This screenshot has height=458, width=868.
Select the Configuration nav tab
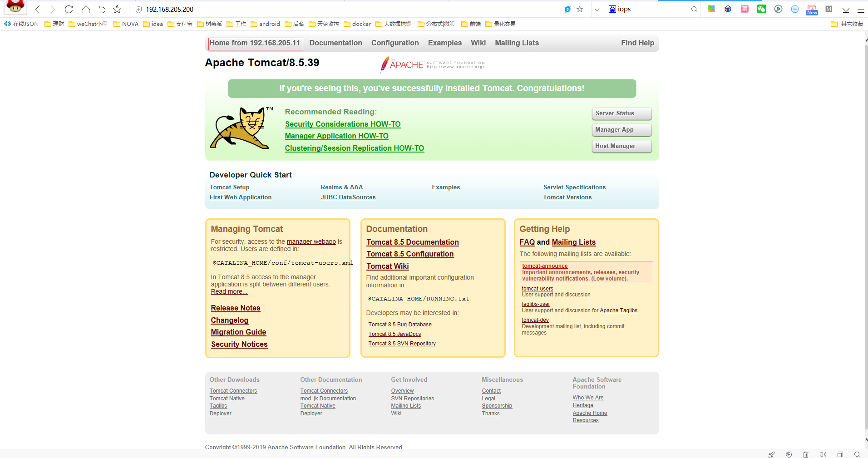[395, 43]
